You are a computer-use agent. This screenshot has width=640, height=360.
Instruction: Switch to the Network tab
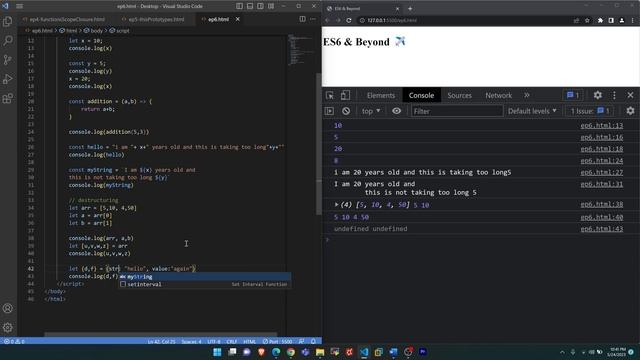point(498,96)
